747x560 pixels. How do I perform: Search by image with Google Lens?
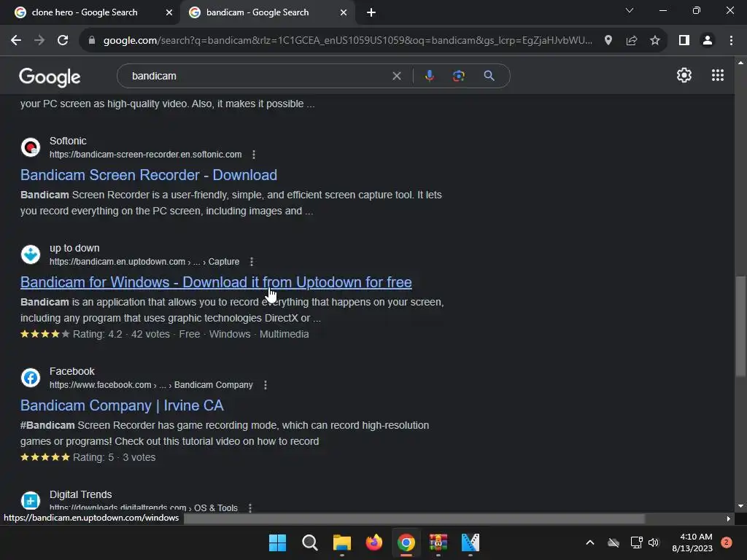[x=458, y=76]
